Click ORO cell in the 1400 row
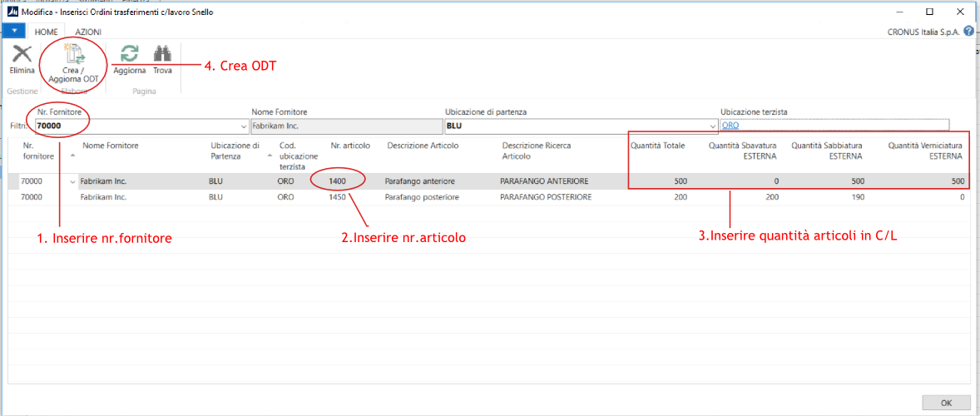This screenshot has height=416, width=980. click(x=286, y=181)
